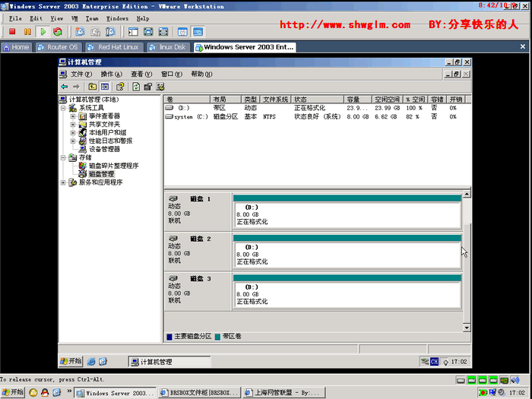532x399 pixels.
Task: Toggle the VMware sidebar view icon
Action: tap(133, 32)
